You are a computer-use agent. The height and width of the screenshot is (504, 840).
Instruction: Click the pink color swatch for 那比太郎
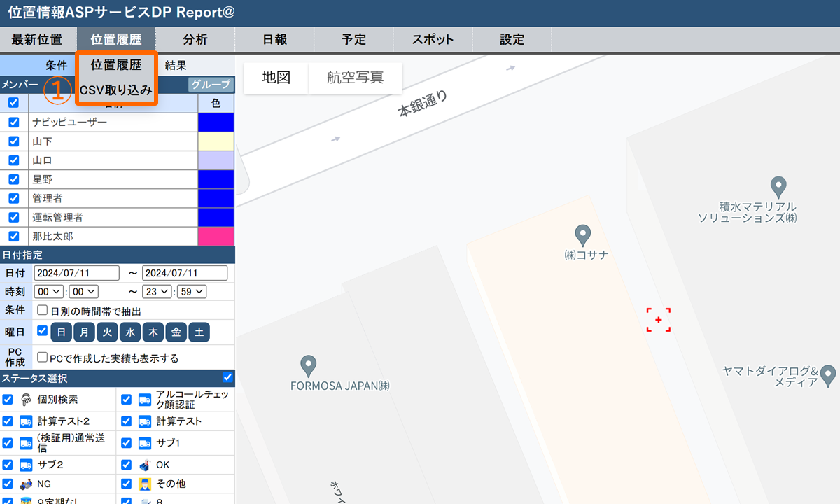[x=216, y=236]
